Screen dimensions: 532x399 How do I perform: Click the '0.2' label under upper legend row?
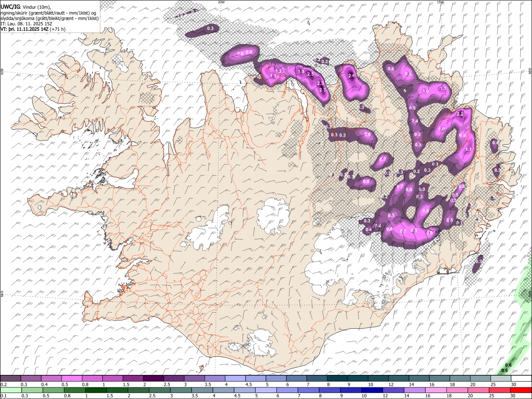point(3,384)
